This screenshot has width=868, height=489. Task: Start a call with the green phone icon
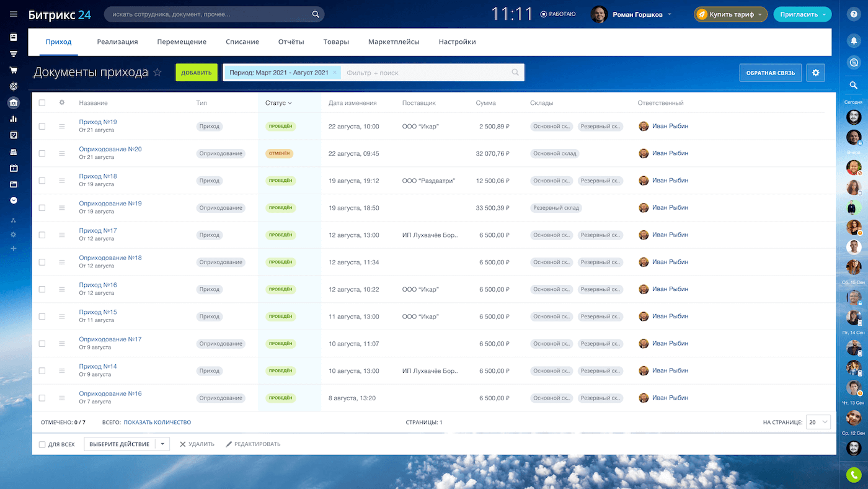[x=854, y=474]
